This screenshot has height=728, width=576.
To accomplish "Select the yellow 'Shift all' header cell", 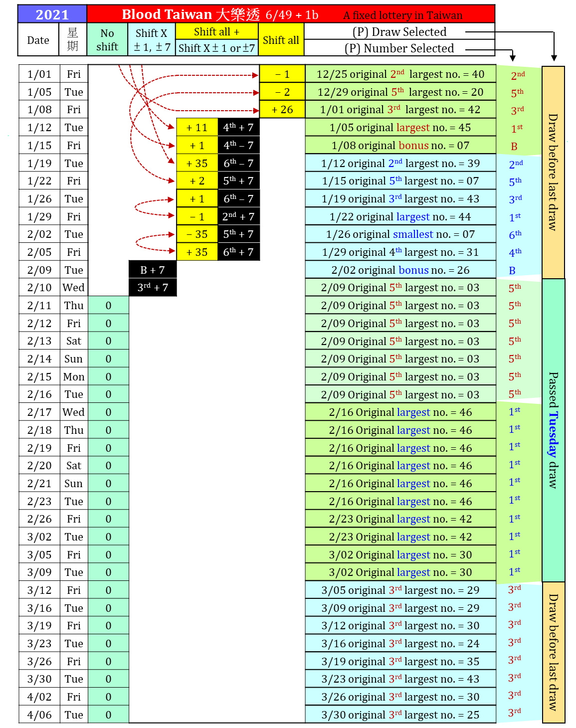I will point(281,40).
